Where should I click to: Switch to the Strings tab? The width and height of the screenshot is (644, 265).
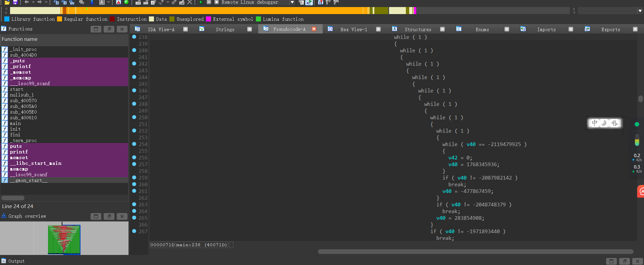pos(225,29)
